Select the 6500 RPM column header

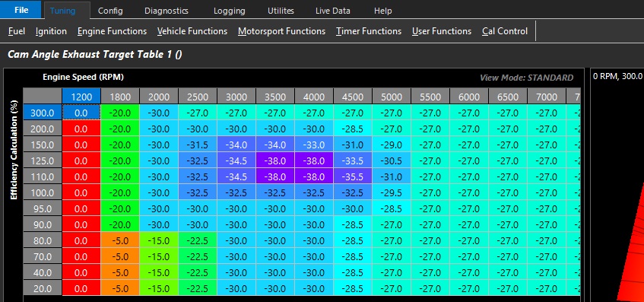click(x=508, y=97)
